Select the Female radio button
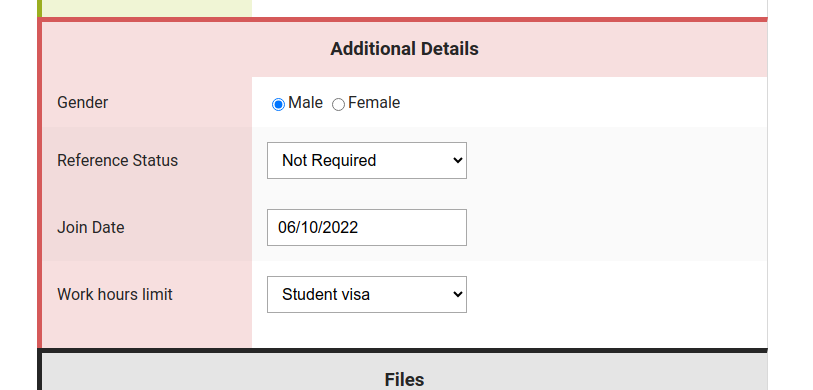The width and height of the screenshot is (813, 390). (x=338, y=105)
